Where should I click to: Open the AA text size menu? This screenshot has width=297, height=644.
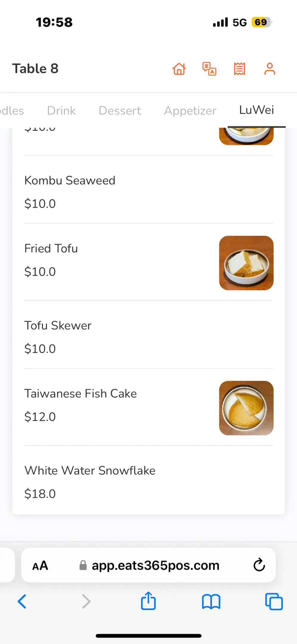click(x=40, y=565)
